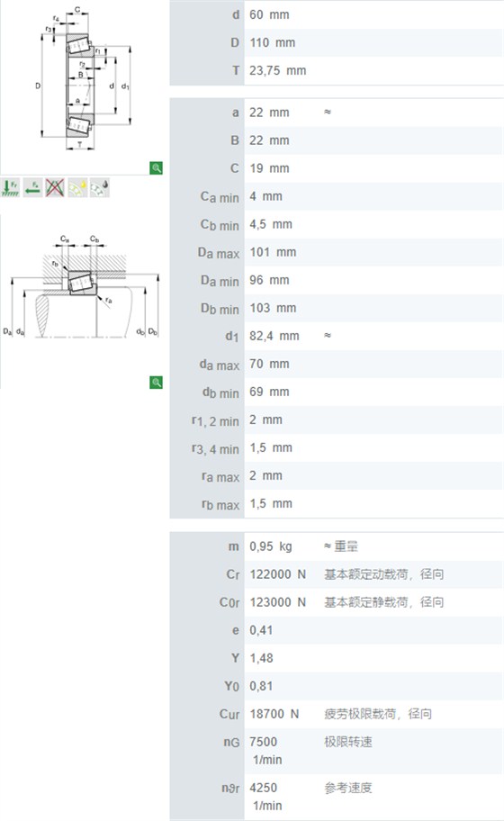The image size is (504, 821).
Task: Click the Cr 122000 N dynamic load value
Action: pyautogui.click(x=277, y=574)
